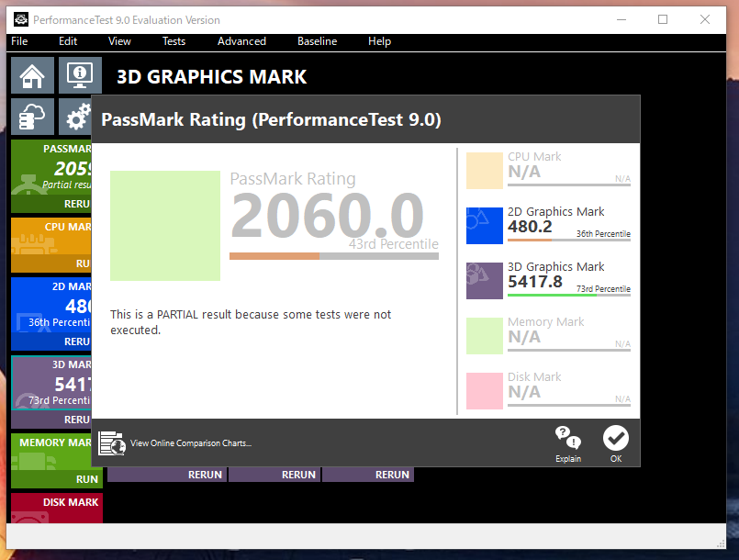Select the 2D Graphics Mark blue icon
This screenshot has height=560, width=739.
pos(485,226)
